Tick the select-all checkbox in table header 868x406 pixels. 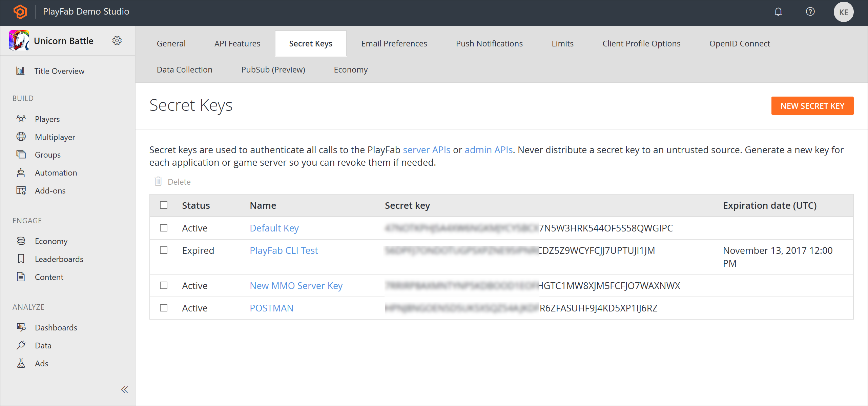pyautogui.click(x=164, y=205)
